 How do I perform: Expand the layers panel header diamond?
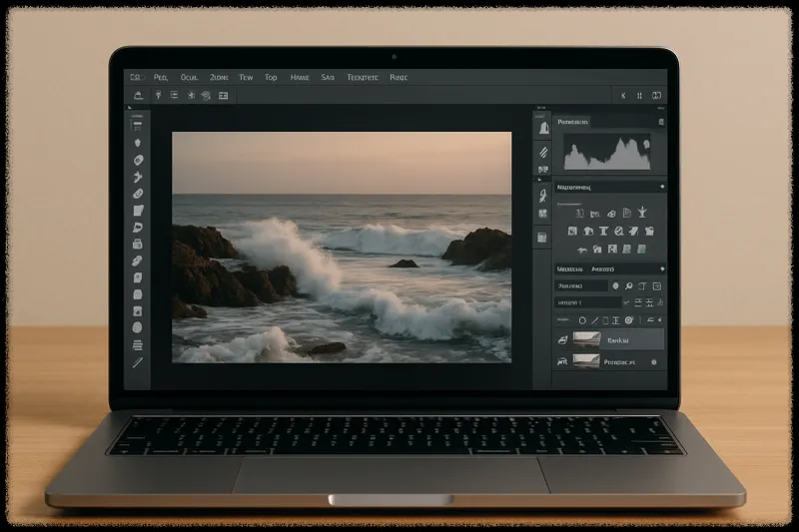(x=662, y=268)
